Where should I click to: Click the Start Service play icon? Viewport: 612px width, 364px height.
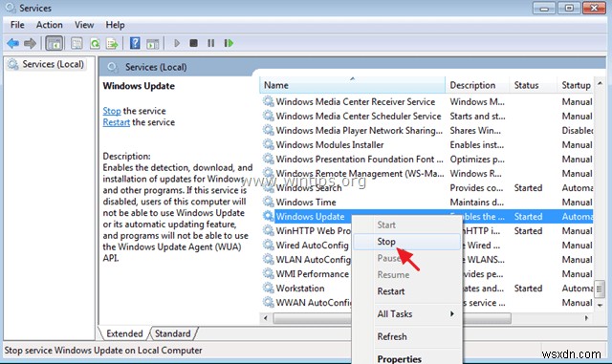point(177,43)
